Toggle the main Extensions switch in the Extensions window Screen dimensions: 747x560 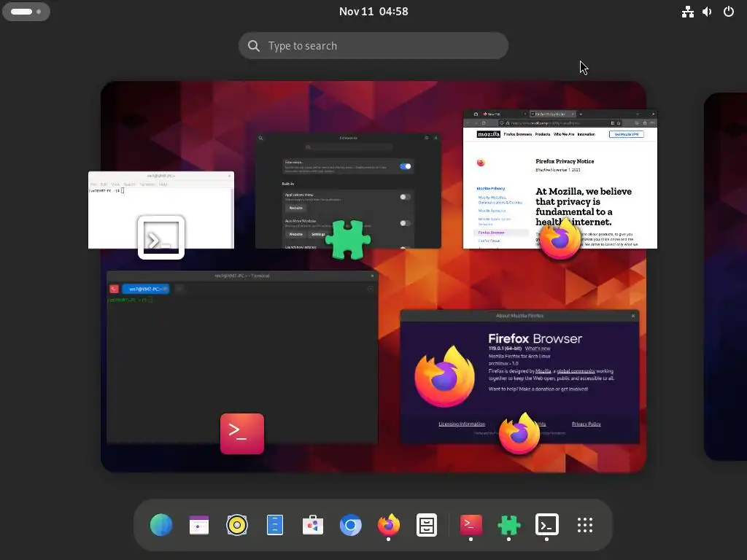coord(406,166)
